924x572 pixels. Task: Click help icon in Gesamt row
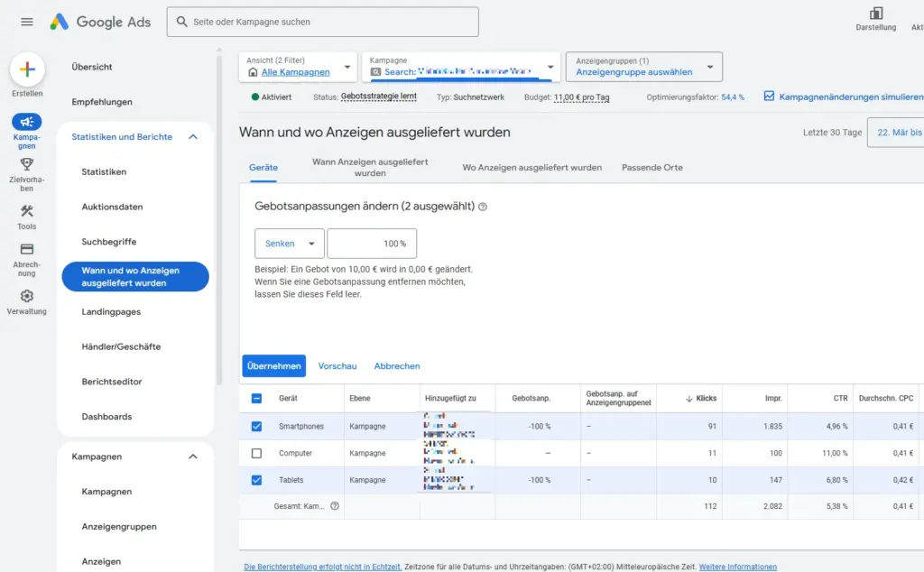[335, 506]
